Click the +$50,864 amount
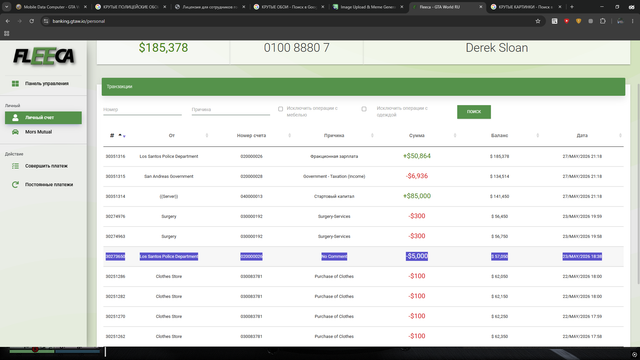This screenshot has width=640, height=360. point(417,156)
